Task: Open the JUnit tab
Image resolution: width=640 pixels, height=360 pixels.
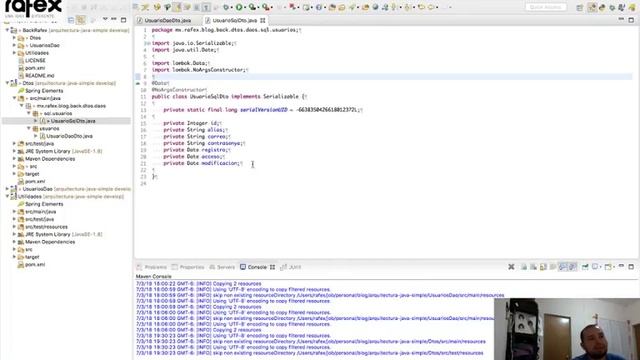Action: coord(291,267)
